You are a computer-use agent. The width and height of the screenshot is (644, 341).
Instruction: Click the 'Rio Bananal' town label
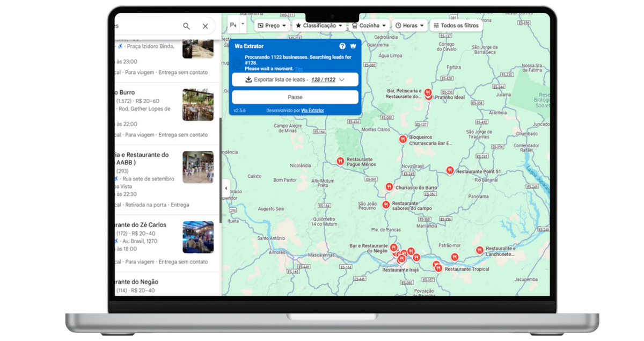tap(486, 180)
